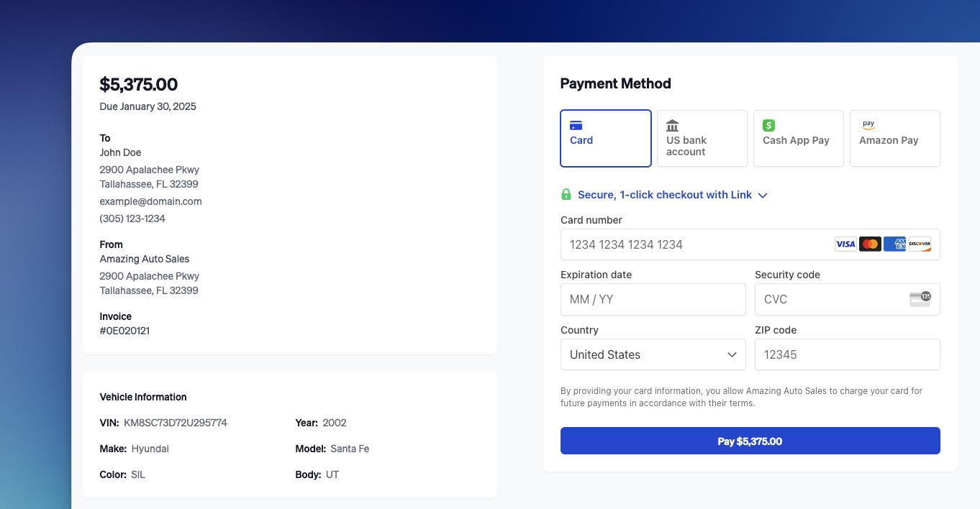Click the MM / YY expiration date field
The width and height of the screenshot is (980, 509).
coord(653,299)
